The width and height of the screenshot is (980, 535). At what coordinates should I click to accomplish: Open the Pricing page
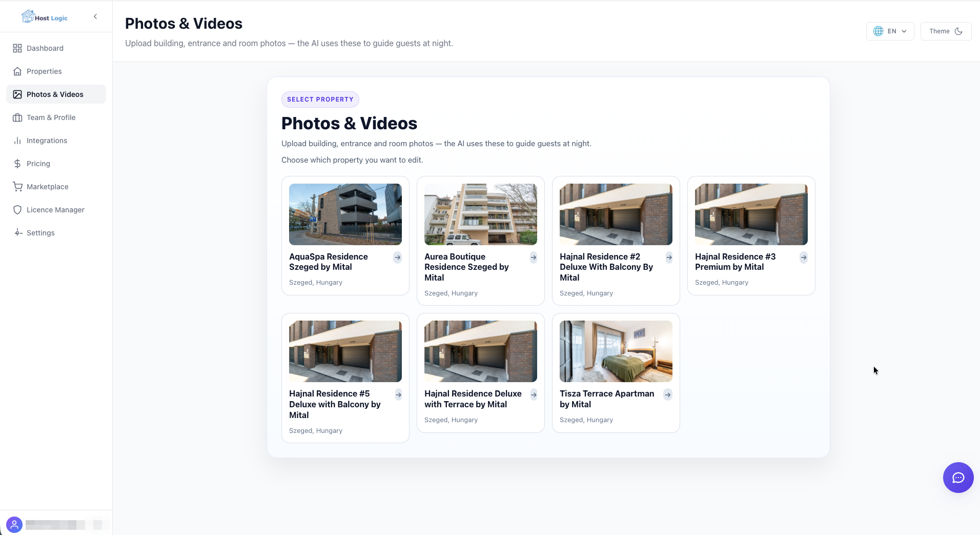pos(56,164)
